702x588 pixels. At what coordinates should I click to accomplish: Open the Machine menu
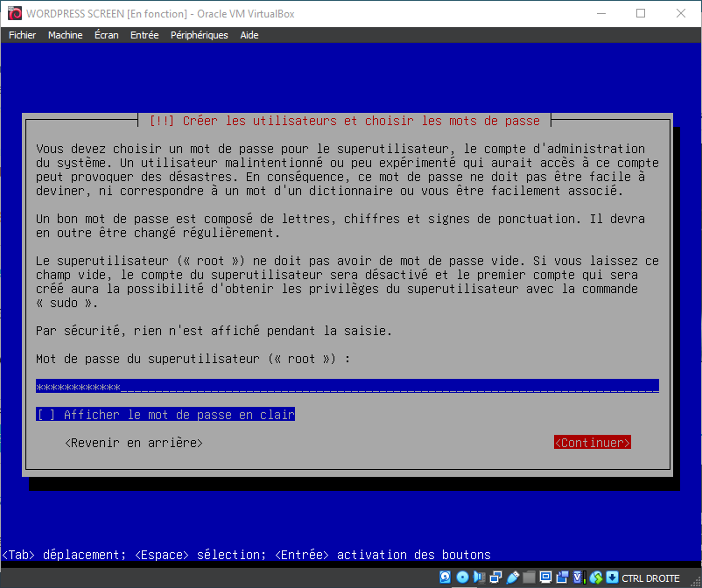coord(65,35)
